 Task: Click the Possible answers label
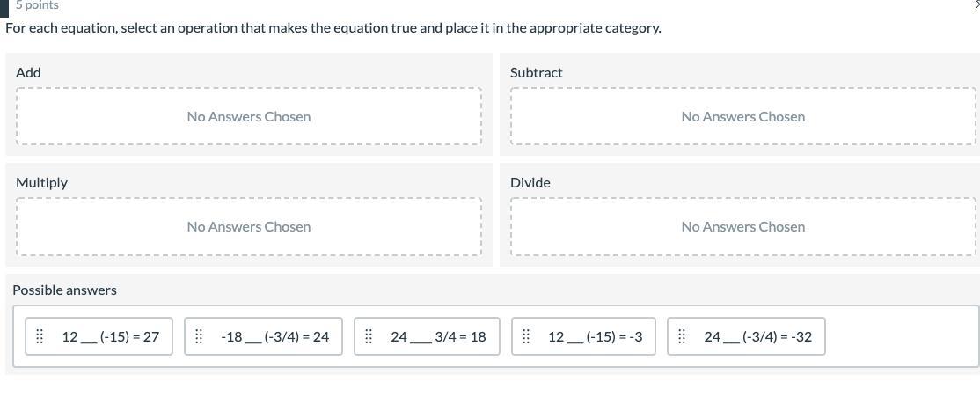pyautogui.click(x=64, y=290)
